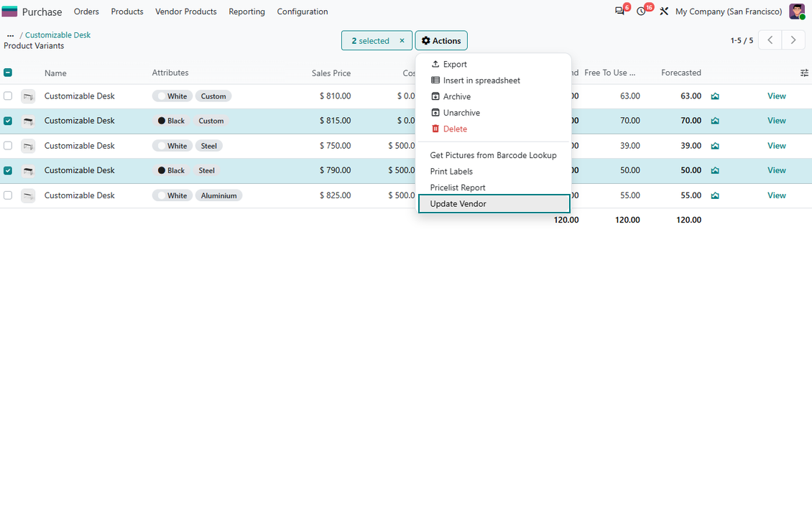Open forecast chart icon for 55.00 row

tap(715, 195)
